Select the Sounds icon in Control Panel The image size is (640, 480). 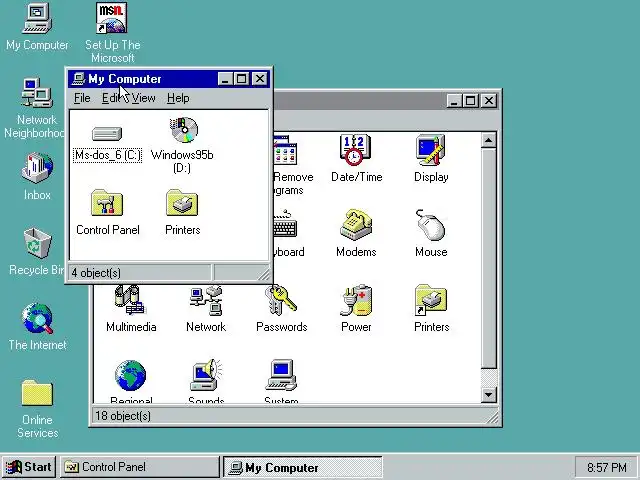(x=206, y=375)
